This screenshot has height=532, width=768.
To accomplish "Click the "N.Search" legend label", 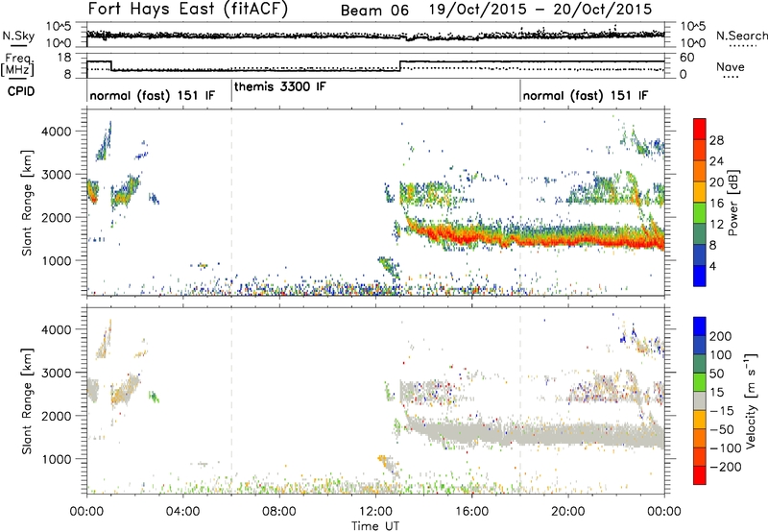I will (x=742, y=36).
